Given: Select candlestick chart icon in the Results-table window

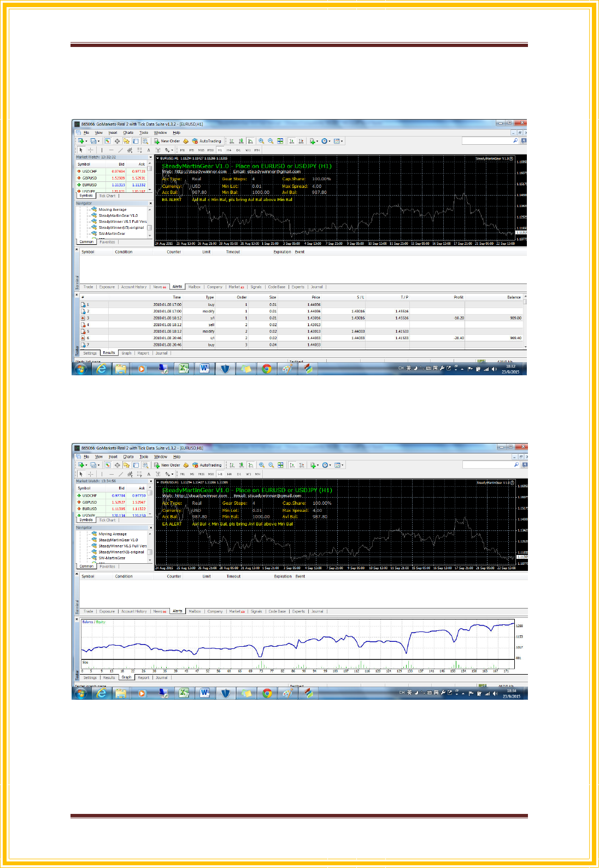Looking at the screenshot, I should [241, 141].
